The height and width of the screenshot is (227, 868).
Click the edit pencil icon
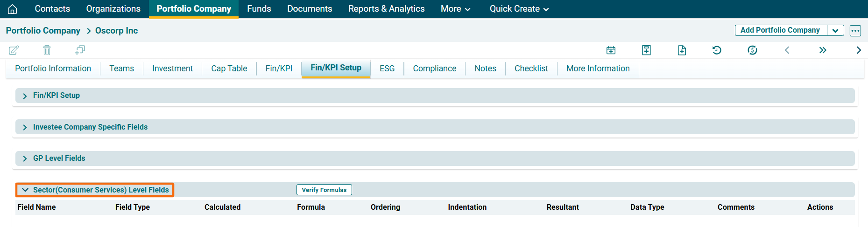coord(14,50)
